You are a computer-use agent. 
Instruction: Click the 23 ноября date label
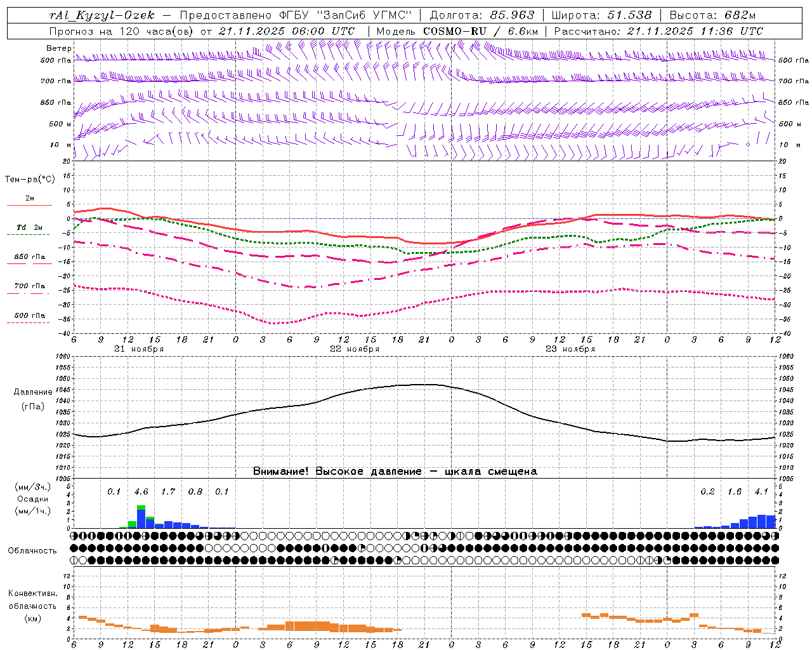(570, 349)
